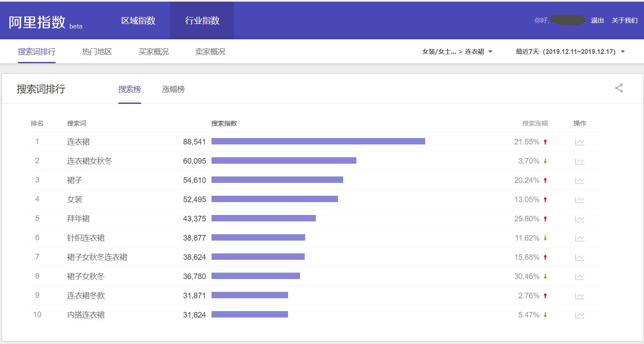The height and width of the screenshot is (344, 644).
Task: Open the 热门地区 tab
Action: click(96, 51)
